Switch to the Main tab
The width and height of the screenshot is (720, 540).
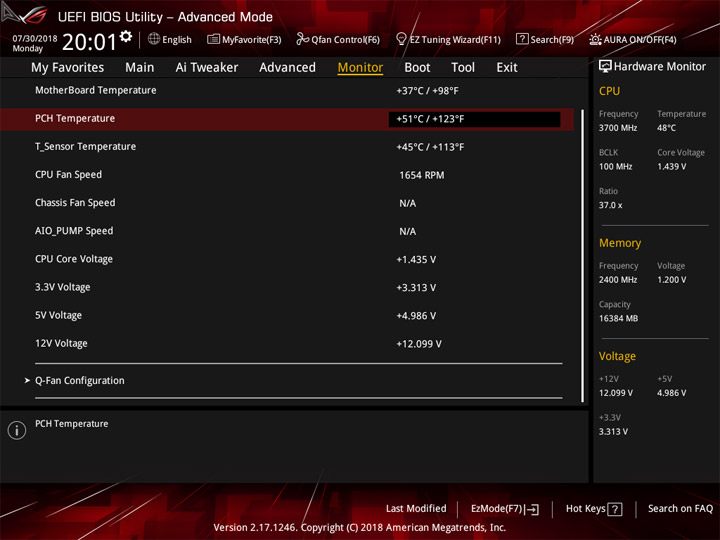pos(140,68)
